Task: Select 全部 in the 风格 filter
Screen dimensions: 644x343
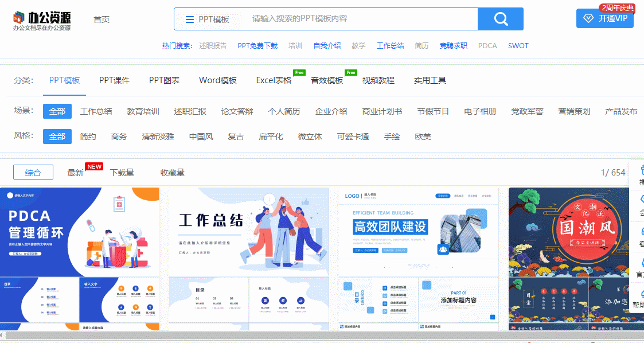Action: [57, 137]
